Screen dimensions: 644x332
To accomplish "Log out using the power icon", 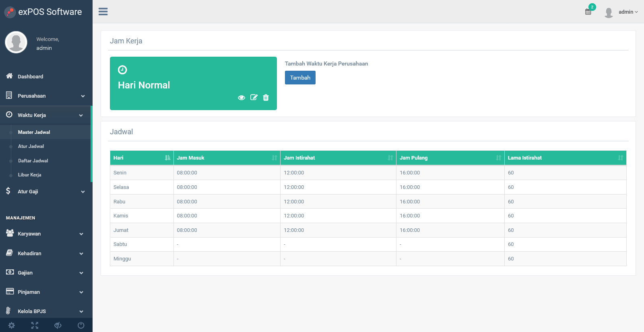I will (x=81, y=325).
